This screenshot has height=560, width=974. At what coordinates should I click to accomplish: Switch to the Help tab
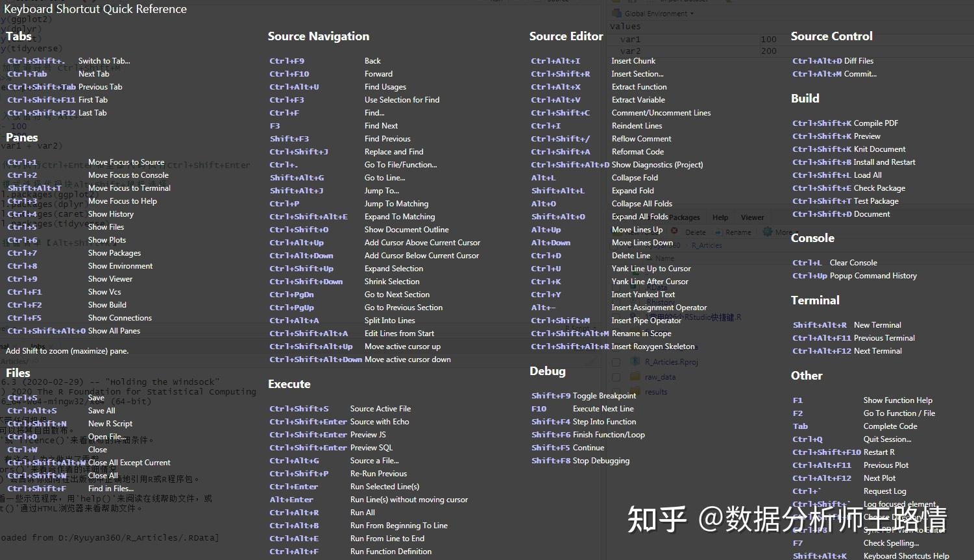pyautogui.click(x=720, y=217)
